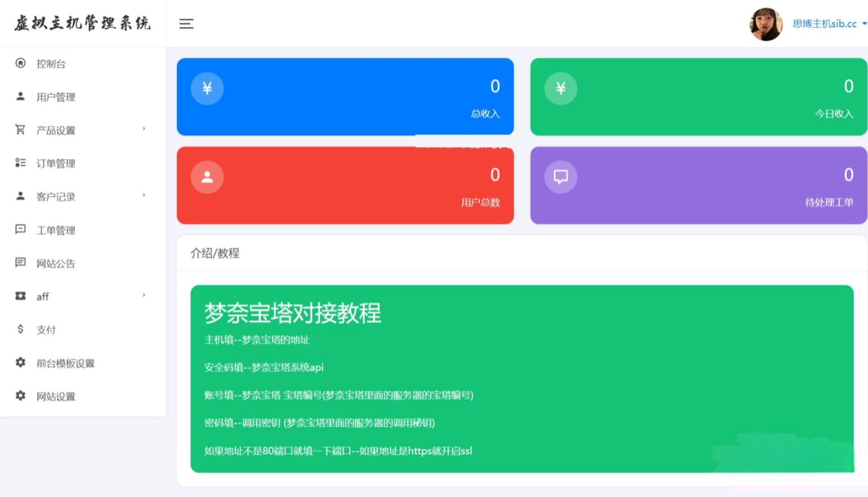Click the chat icon on 待处理工单 card
This screenshot has height=497, width=868.
click(x=561, y=177)
